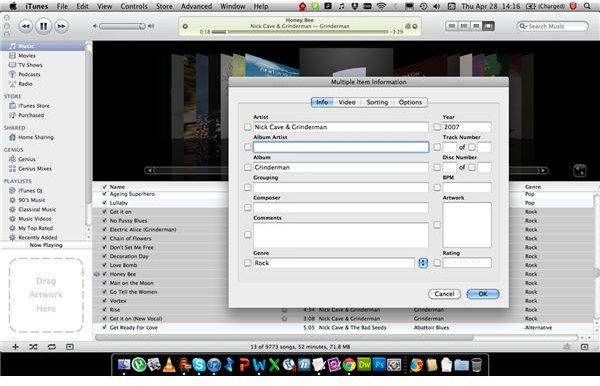Select 90's Music smart playlist
This screenshot has height=386, width=600.
click(31, 200)
